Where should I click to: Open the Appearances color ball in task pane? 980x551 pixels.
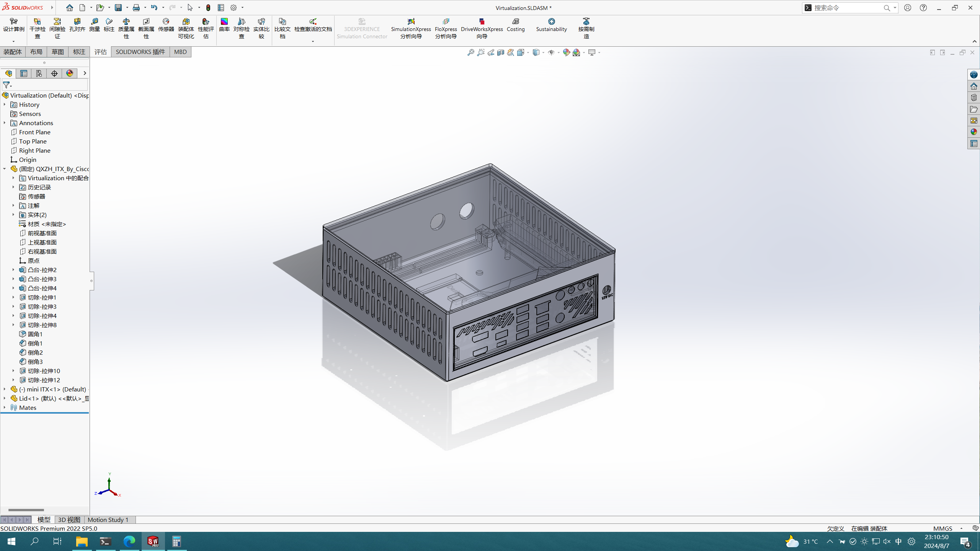pos(973,132)
